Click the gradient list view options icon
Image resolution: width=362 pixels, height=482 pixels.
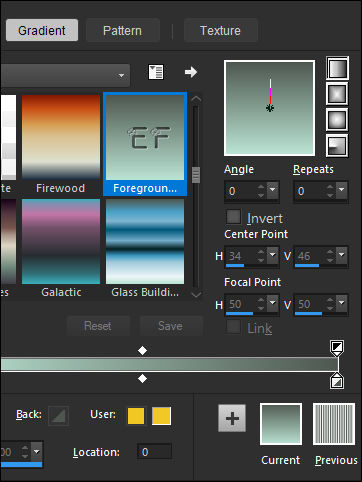156,72
